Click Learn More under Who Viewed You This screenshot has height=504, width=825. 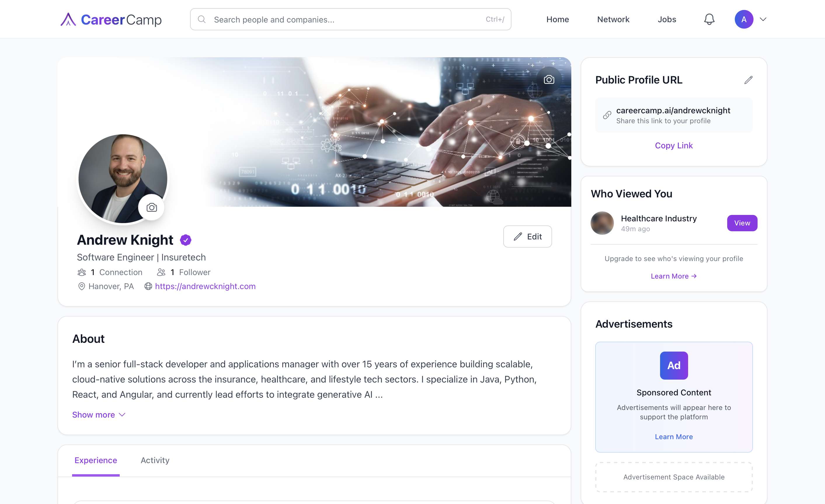coord(674,276)
